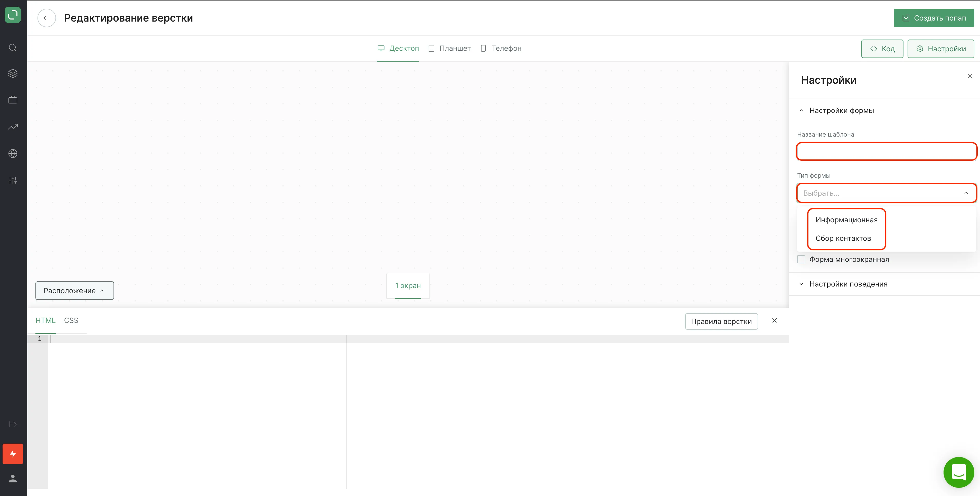
Task: Click the red lightning bolt button
Action: click(x=13, y=454)
